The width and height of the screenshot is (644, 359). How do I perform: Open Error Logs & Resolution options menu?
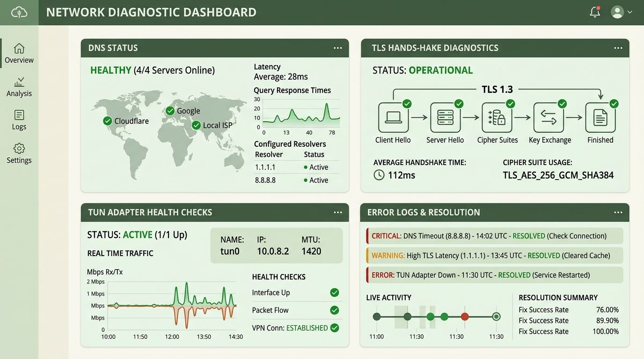point(618,212)
